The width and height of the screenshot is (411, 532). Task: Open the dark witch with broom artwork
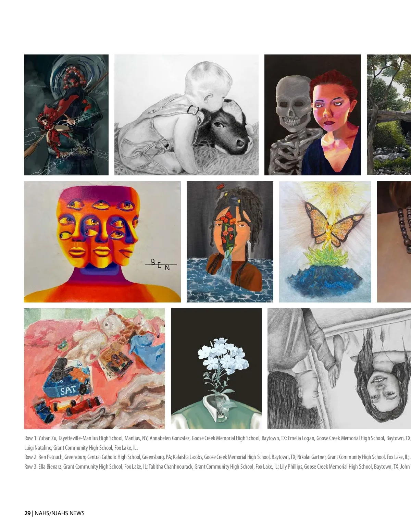coord(66,115)
